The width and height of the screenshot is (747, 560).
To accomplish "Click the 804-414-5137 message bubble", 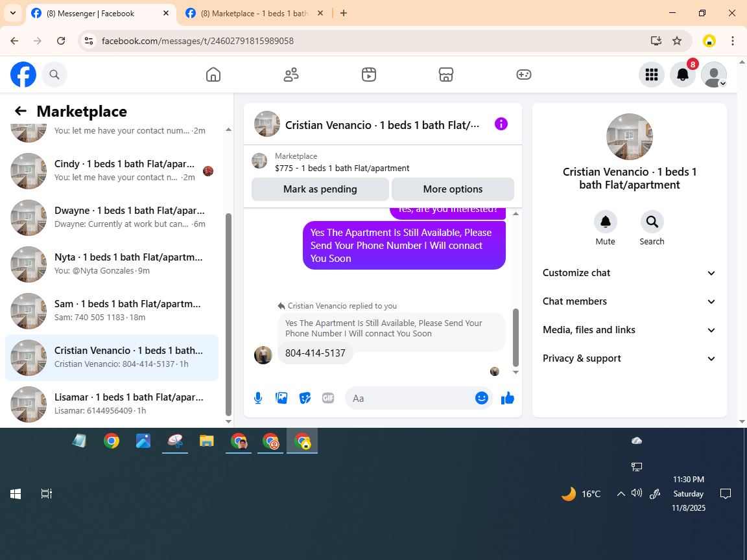I will (315, 353).
